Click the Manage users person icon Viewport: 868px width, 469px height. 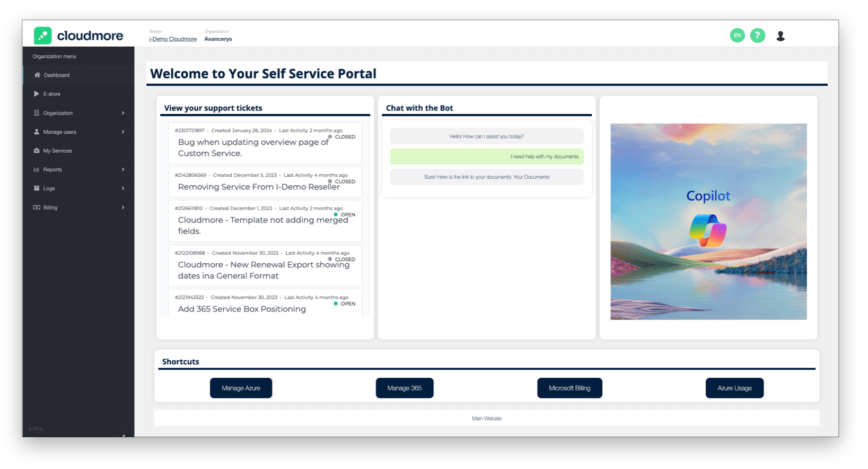[x=37, y=132]
